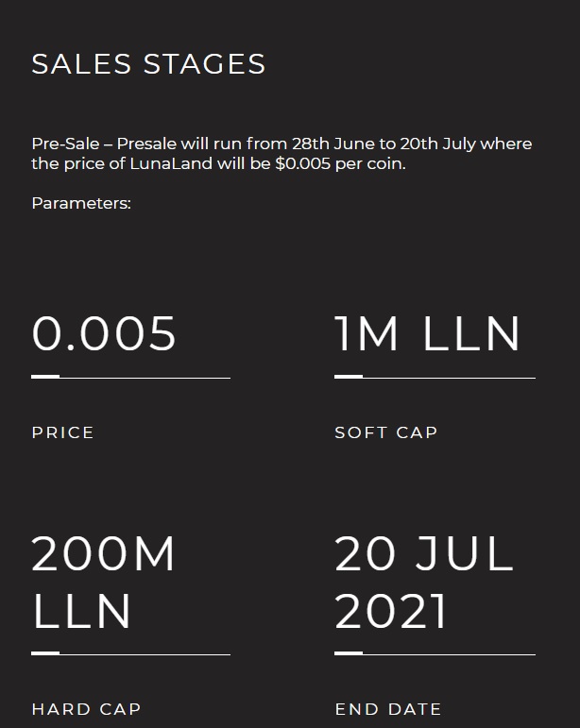Click the thick accent bar under 0.005

[x=45, y=377]
